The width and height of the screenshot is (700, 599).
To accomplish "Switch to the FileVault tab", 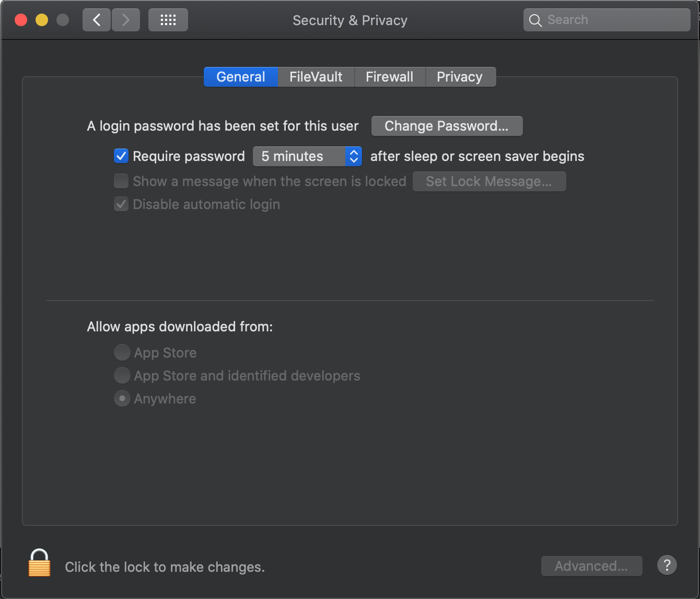I will pyautogui.click(x=316, y=77).
